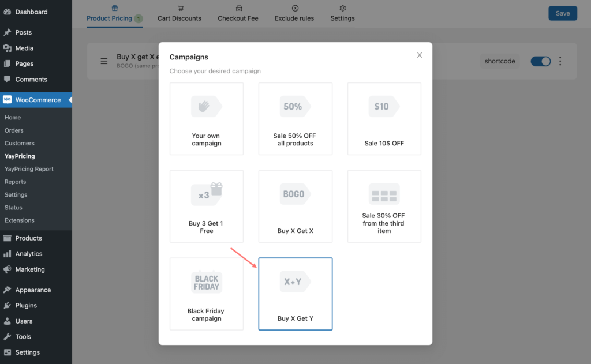Select Sale 50% OFF all products campaign
Viewport: 591px width, 364px height.
[x=295, y=119]
